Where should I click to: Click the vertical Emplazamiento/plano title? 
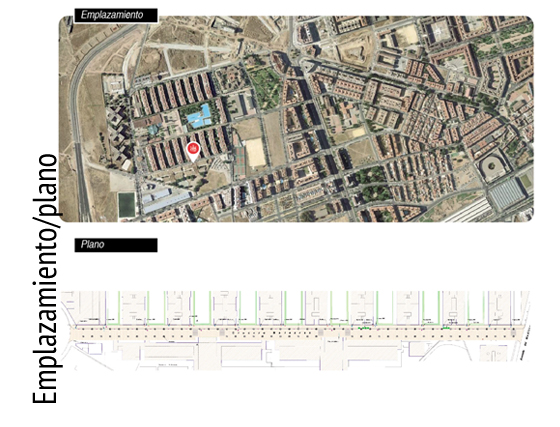point(45,279)
